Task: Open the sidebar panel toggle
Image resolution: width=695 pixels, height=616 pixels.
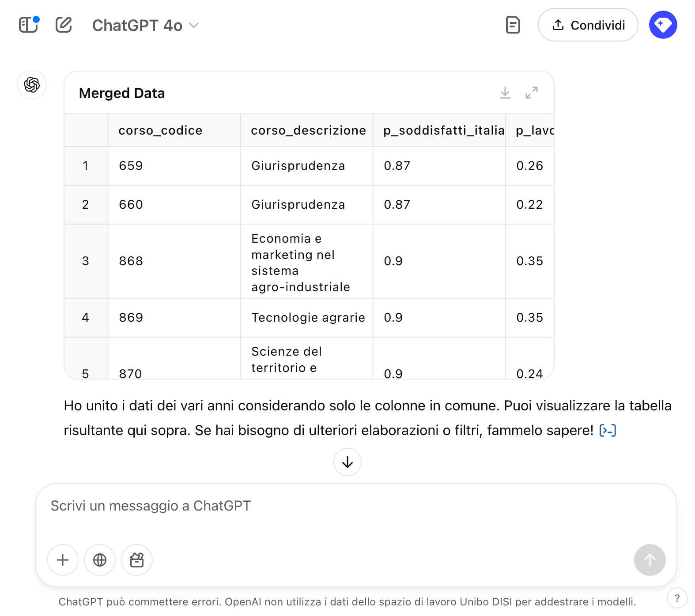Action: [x=29, y=25]
